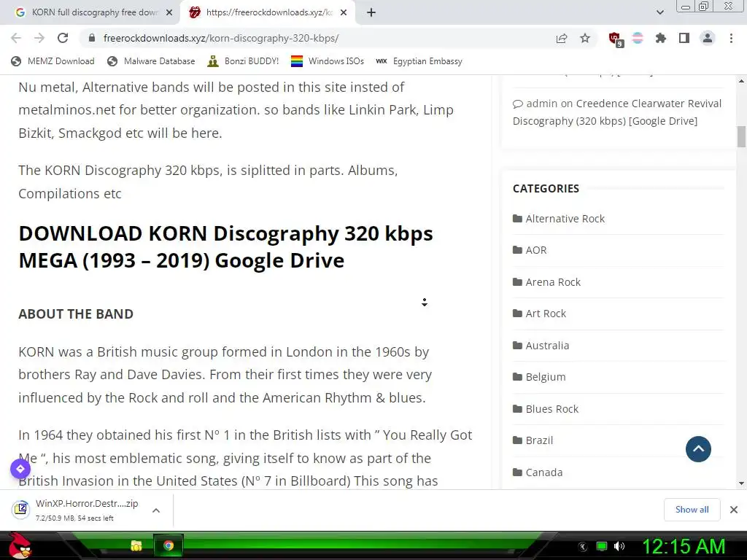Open Blues Rock category

[551, 408]
